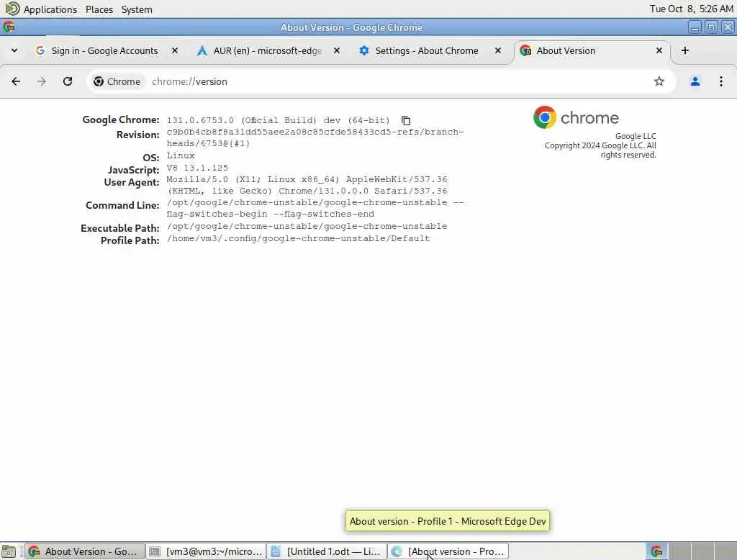
Task: Open the tab search dropdown chevron
Action: point(14,50)
